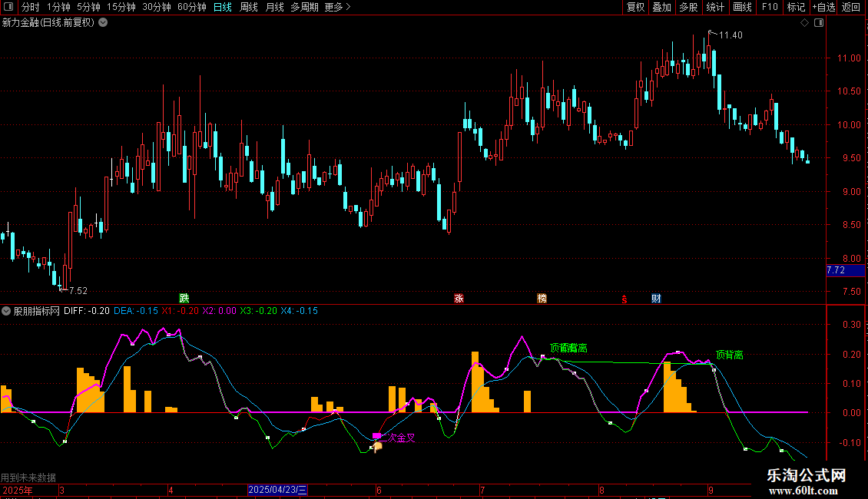Open the 新力金融 chart dropdown arrow
This screenshot has width=868, height=499.
103,23
